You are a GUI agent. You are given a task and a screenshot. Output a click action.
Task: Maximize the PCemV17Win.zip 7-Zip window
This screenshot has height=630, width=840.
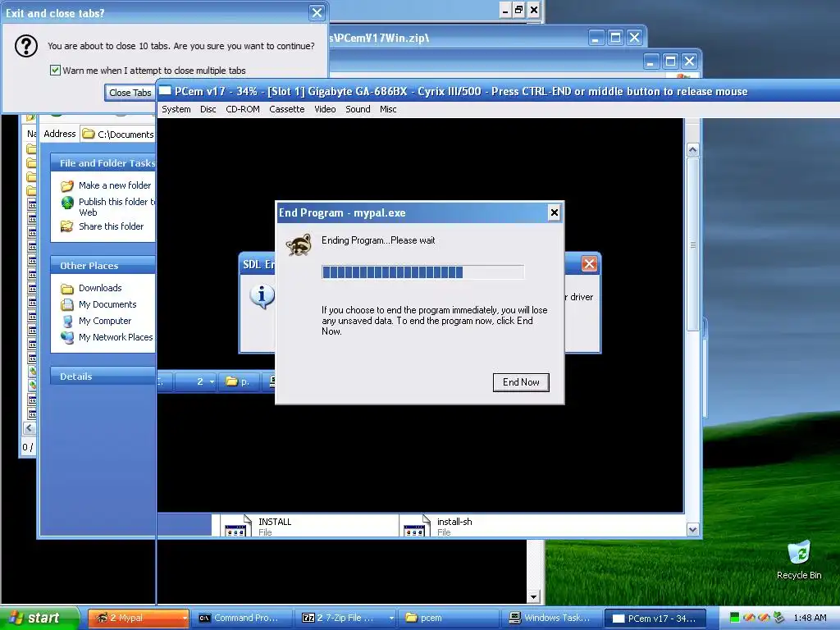[615, 38]
